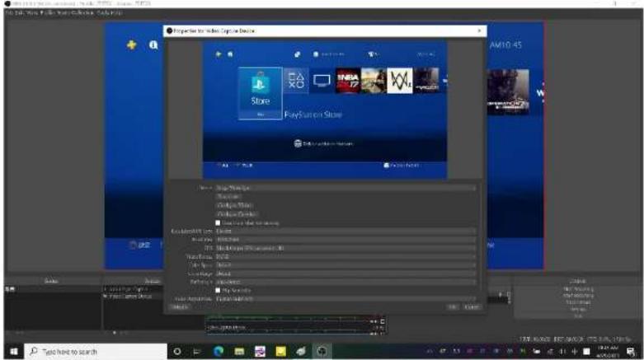
Task: Click the Configure Video button
Action: (234, 205)
